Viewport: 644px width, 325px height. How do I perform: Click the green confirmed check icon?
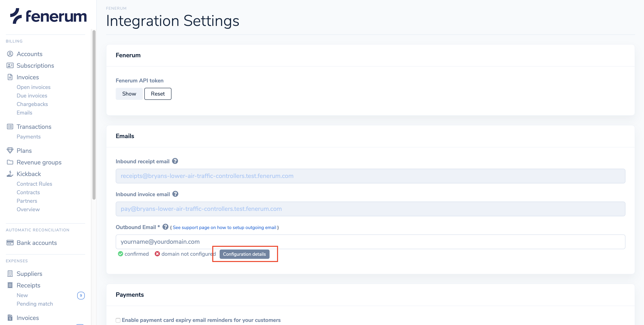click(121, 254)
